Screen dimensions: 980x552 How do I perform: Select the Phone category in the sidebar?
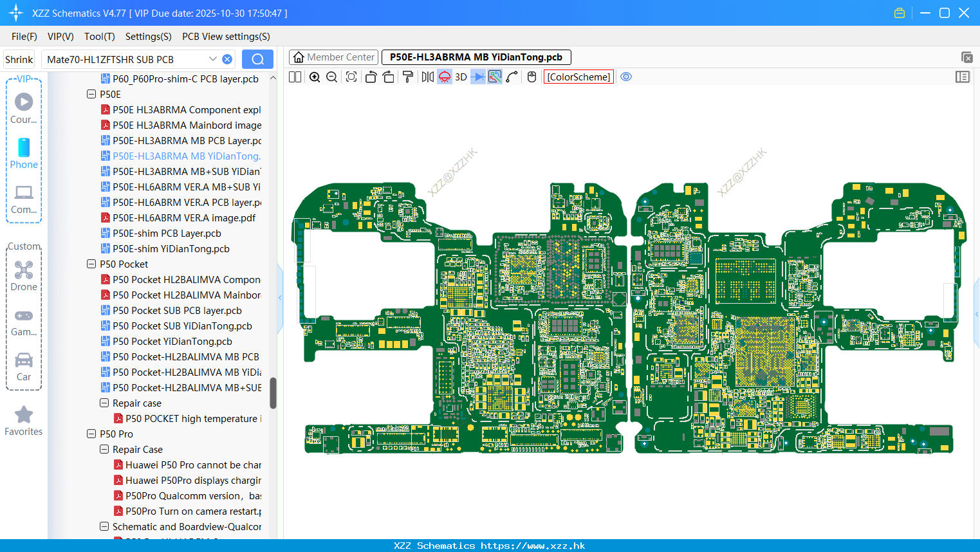coord(24,153)
